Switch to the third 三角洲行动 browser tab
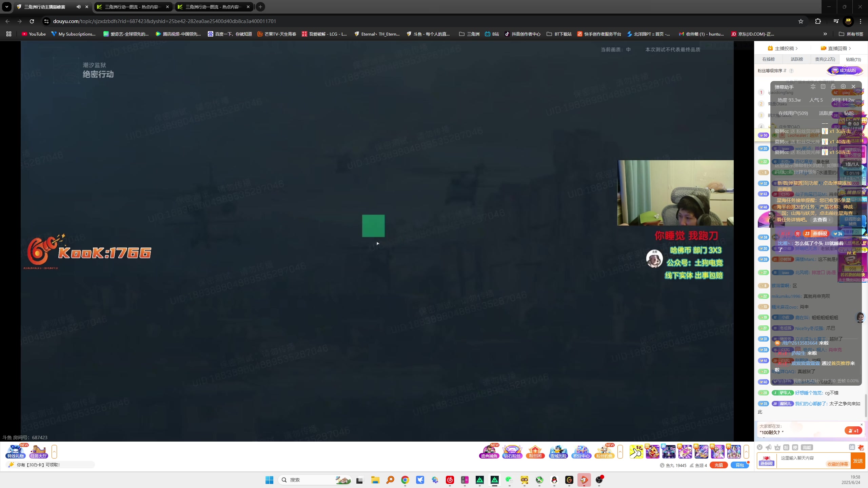The height and width of the screenshot is (488, 868). click(x=214, y=7)
